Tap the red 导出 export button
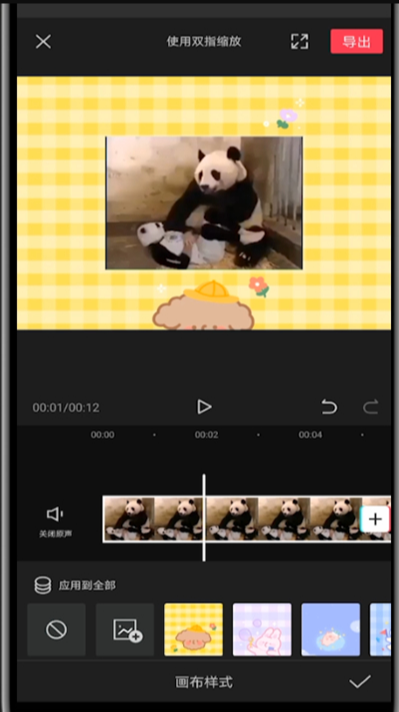 point(357,41)
